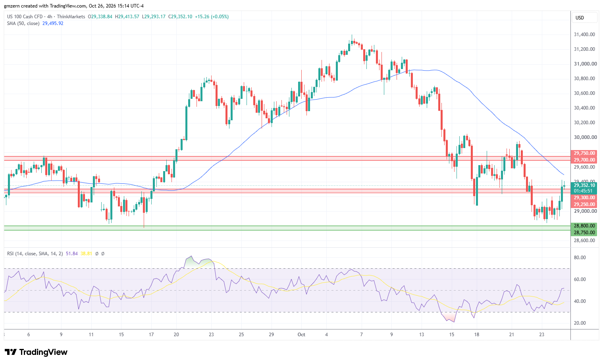Click the 29,700.00 resistance price label
This screenshot has height=364, width=603.
(584, 160)
